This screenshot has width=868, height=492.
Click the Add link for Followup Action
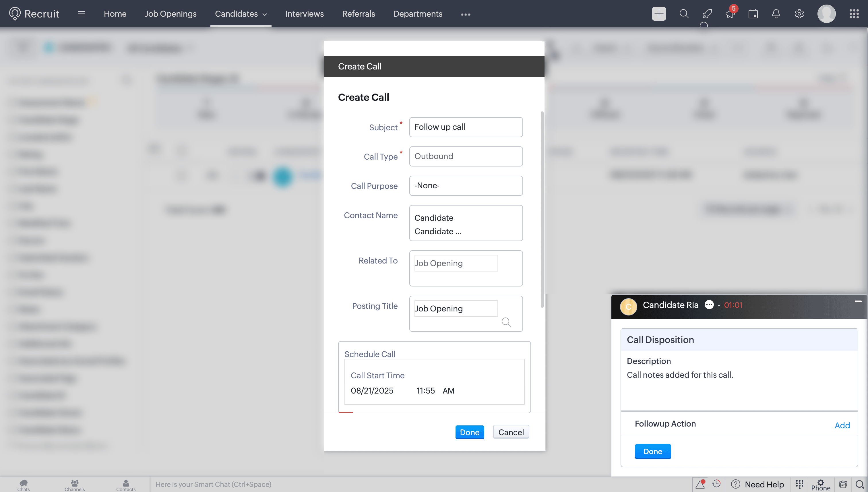click(842, 425)
